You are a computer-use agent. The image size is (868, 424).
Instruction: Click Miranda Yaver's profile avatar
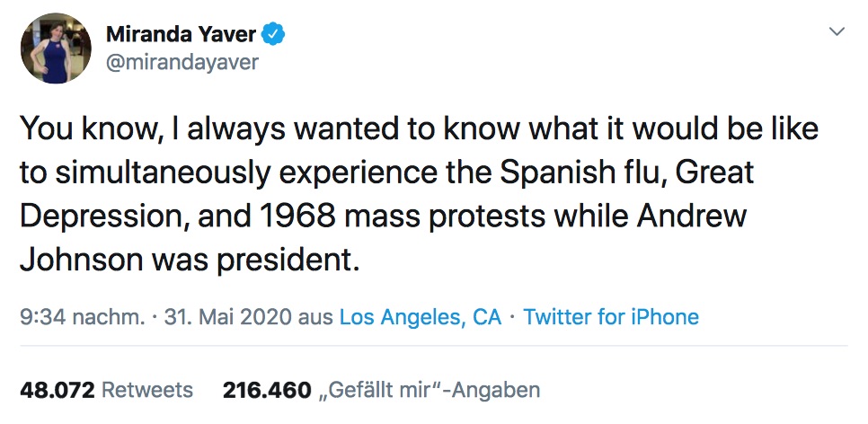57,49
